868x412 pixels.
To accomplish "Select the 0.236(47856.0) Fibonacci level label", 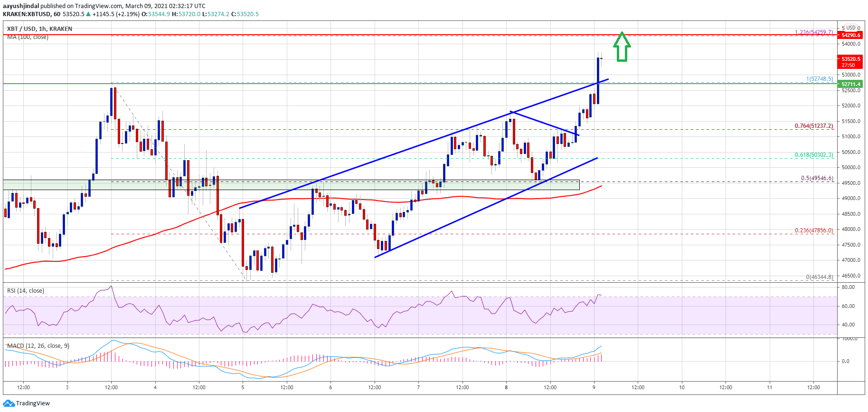I will [814, 230].
